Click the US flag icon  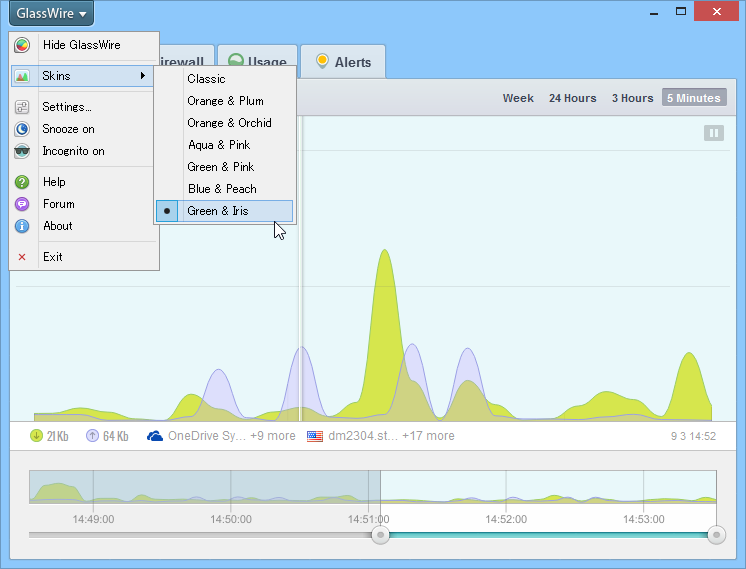[x=314, y=436]
